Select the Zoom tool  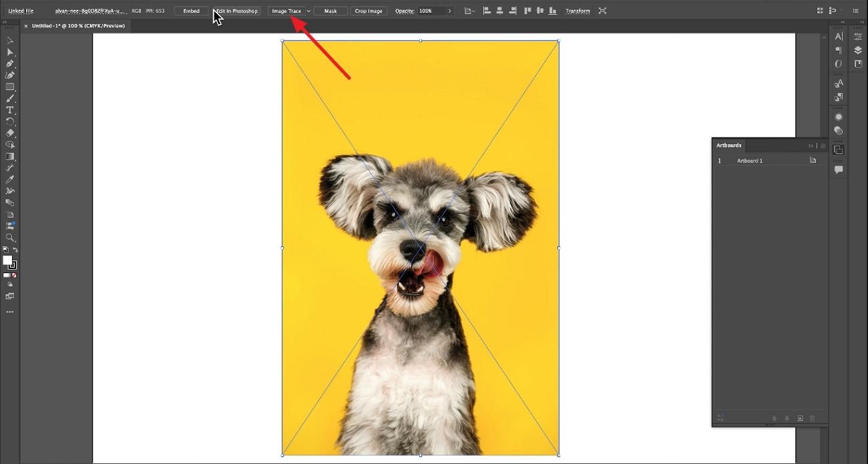point(9,238)
